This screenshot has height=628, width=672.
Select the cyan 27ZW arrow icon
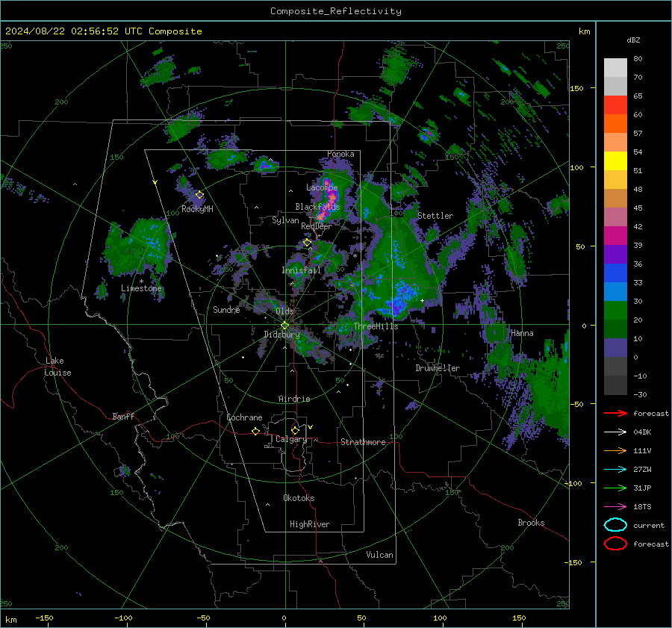coord(615,470)
